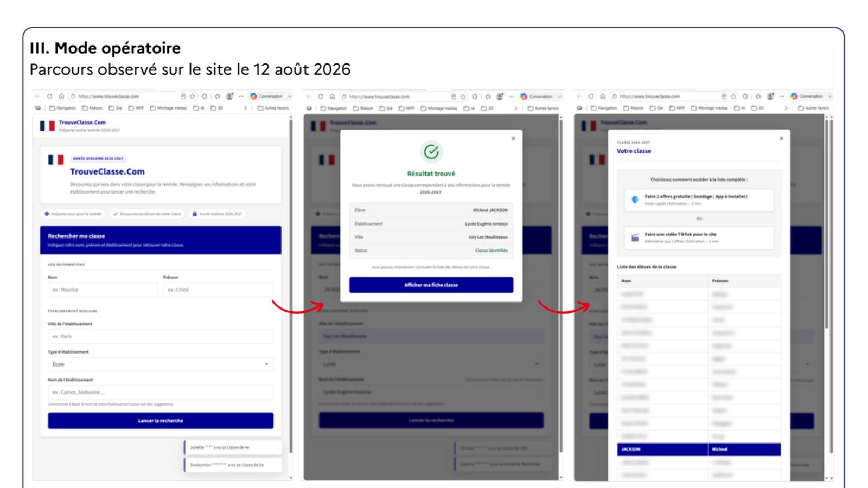Screen dimensions: 868x488
Task: Choose 'Faire 2 offres gratuite' option
Action: [x=699, y=200]
